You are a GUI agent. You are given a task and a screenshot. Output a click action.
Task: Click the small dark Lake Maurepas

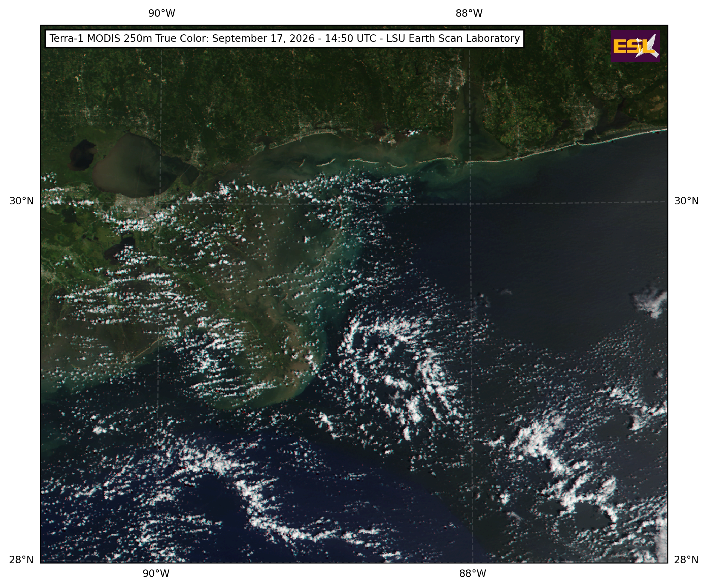pyautogui.click(x=82, y=155)
